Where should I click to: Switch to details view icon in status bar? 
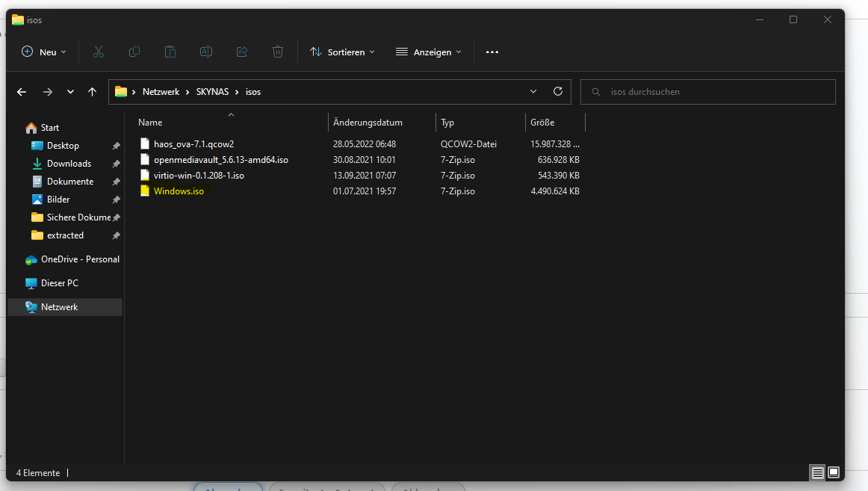(x=817, y=473)
